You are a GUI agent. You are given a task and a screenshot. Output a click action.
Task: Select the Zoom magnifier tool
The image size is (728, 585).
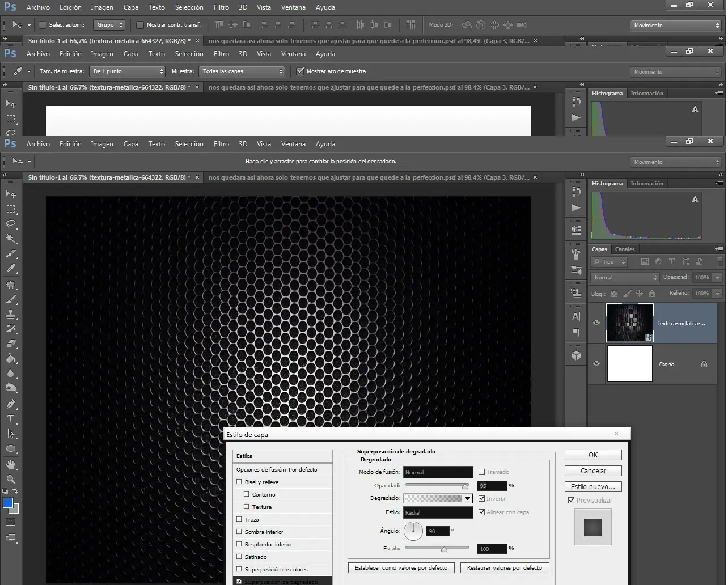[11, 480]
